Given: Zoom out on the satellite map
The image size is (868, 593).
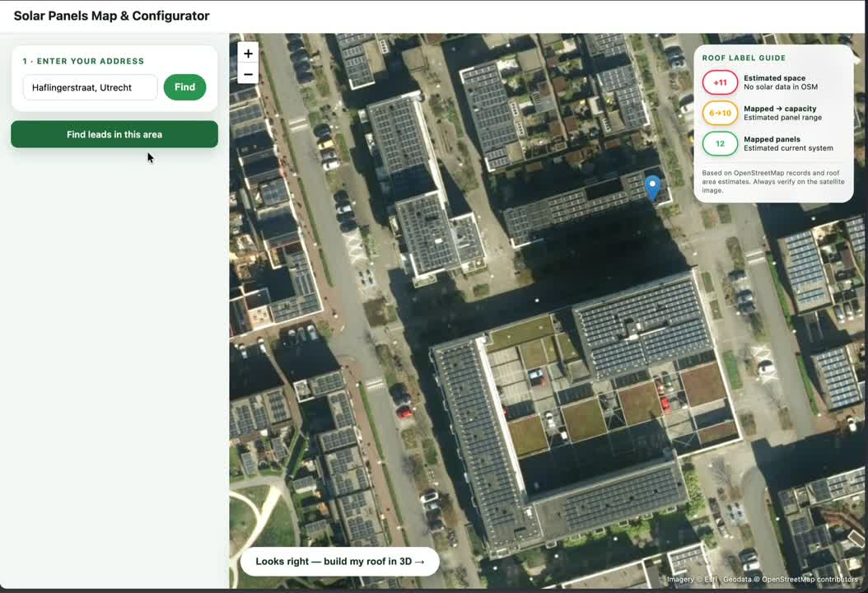Looking at the screenshot, I should (x=248, y=74).
